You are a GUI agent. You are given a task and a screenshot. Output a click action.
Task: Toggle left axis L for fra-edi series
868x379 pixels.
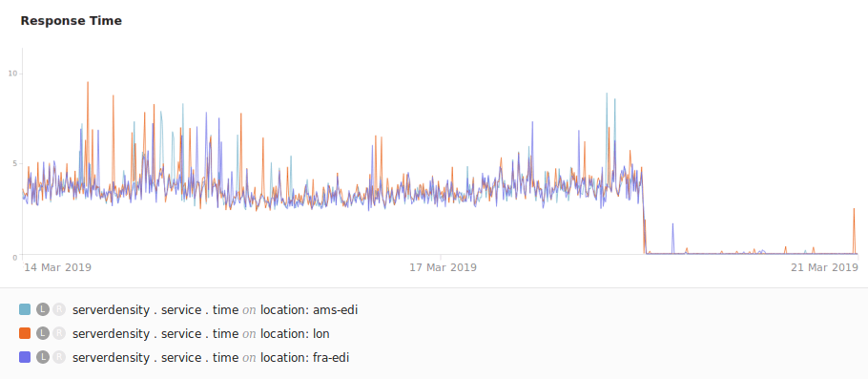(x=43, y=357)
